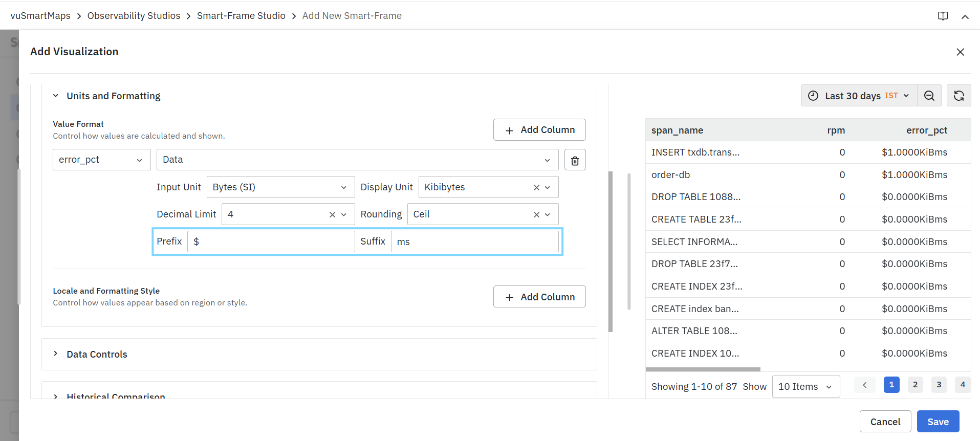This screenshot has height=441, width=980.
Task: Select the 'INSERT txdb.trans...' row
Action: (x=808, y=152)
